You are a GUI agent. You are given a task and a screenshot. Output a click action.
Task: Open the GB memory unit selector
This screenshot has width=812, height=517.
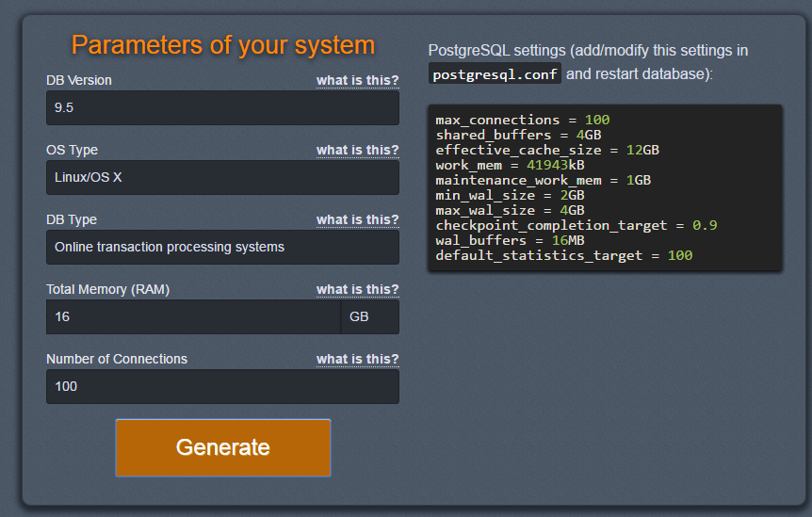pyautogui.click(x=370, y=316)
